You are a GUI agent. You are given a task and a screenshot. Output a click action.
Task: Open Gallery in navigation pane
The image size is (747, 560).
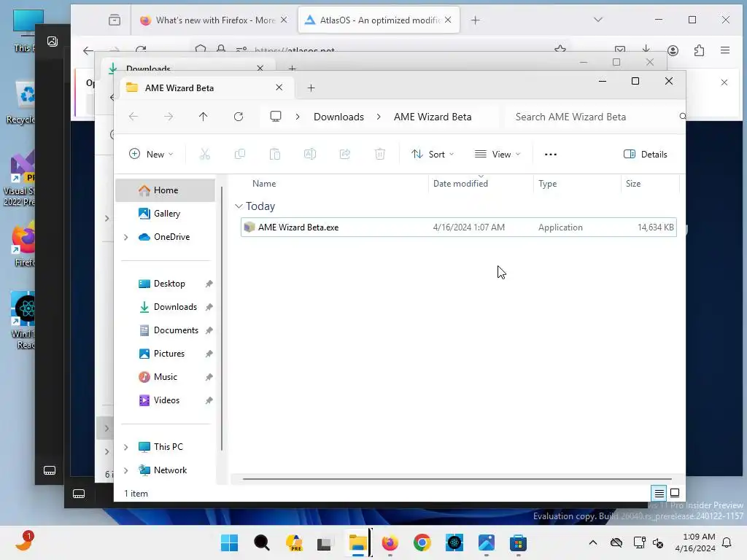[x=166, y=214]
